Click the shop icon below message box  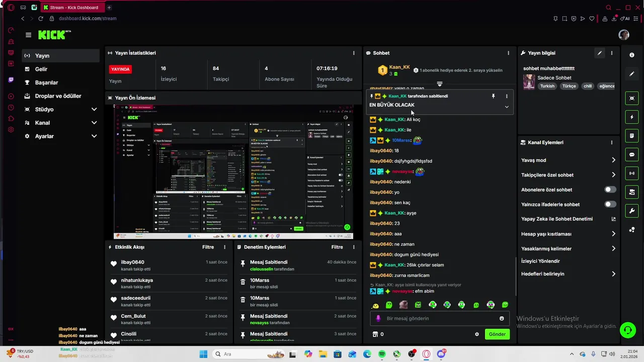(375, 334)
